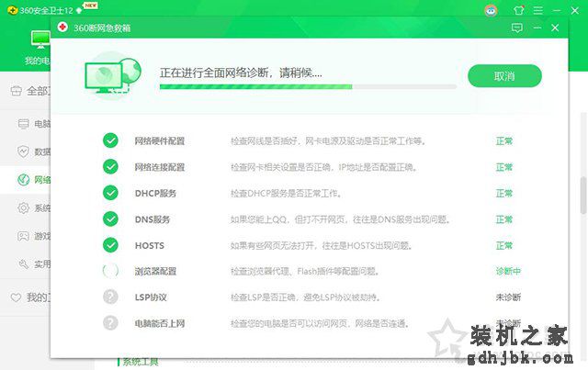This screenshot has height=370, width=588.
Task: Click the 360安全卫士 logo icon
Action: 12,10
